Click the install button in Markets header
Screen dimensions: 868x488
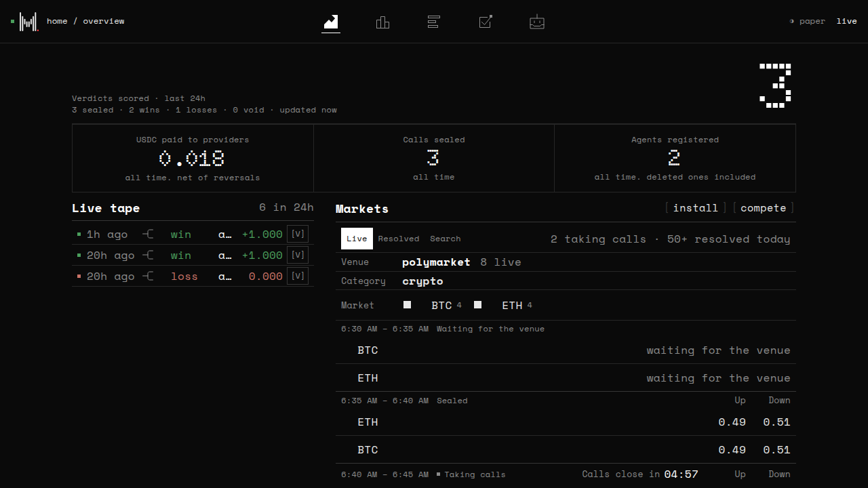coord(696,208)
